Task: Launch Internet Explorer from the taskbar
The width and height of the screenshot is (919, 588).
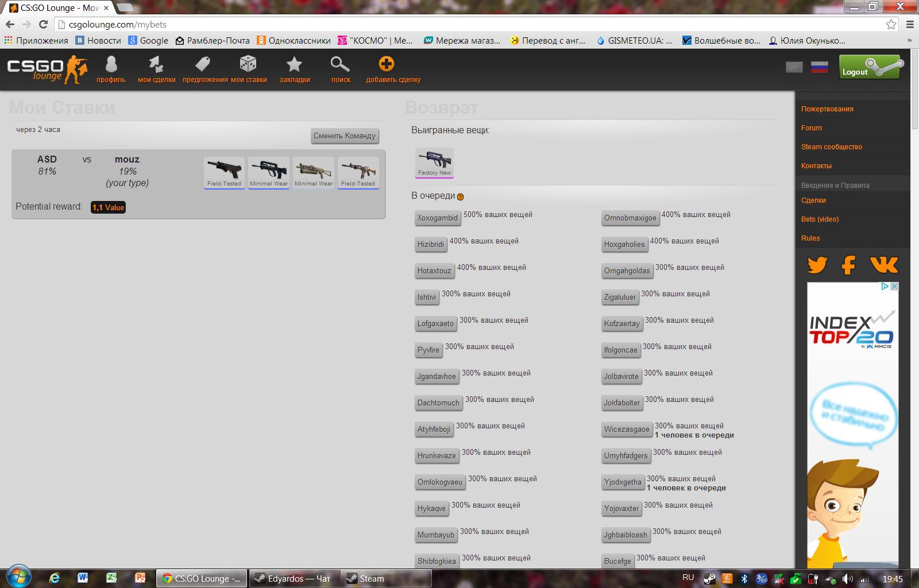Action: pos(55,578)
